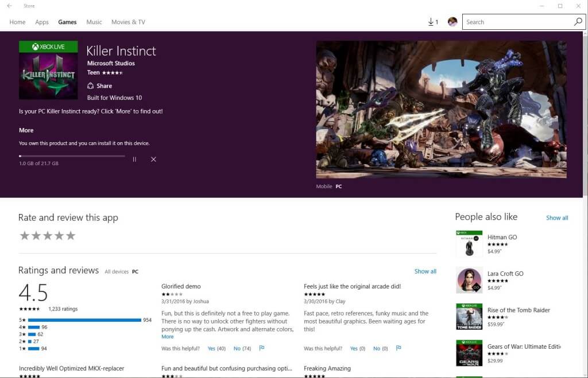Show all People also like items
588x378 pixels.
click(x=557, y=217)
